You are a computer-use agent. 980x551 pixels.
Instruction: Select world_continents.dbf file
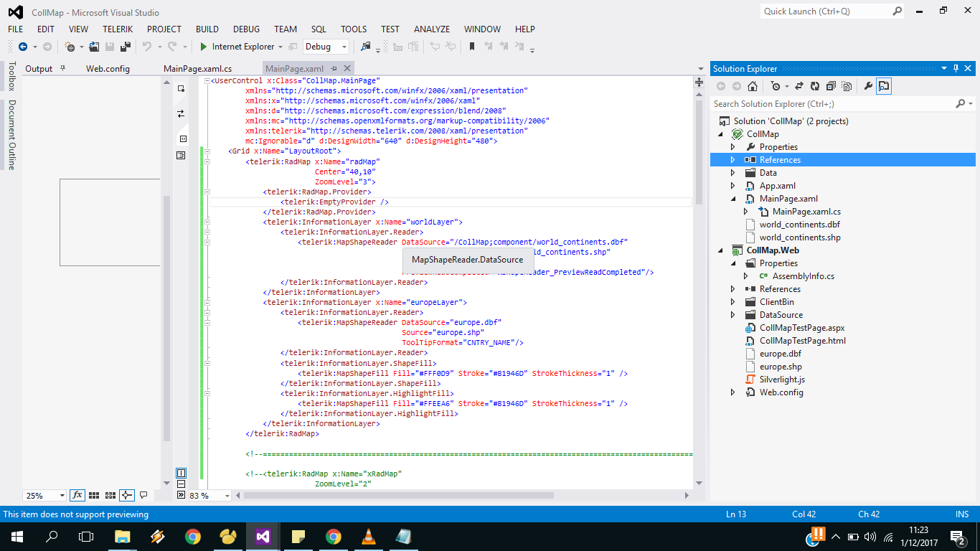[x=800, y=225]
